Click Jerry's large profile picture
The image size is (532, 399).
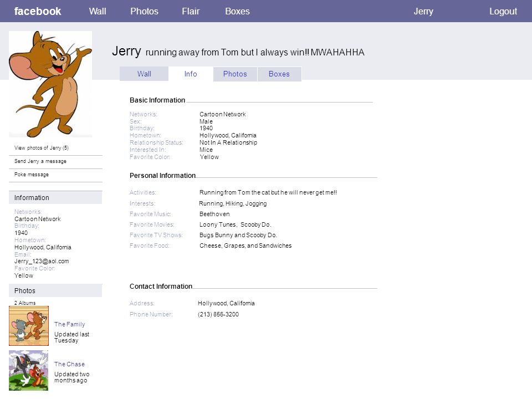[x=50, y=84]
